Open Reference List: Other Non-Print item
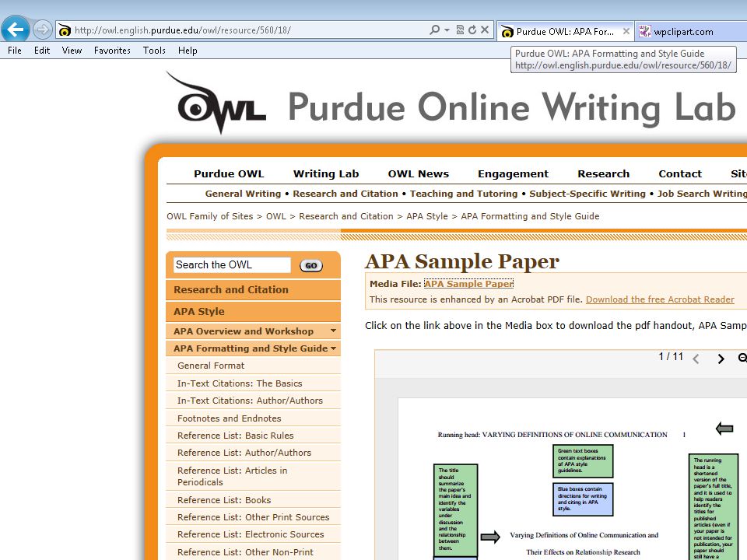Image resolution: width=747 pixels, height=560 pixels. [x=253, y=552]
